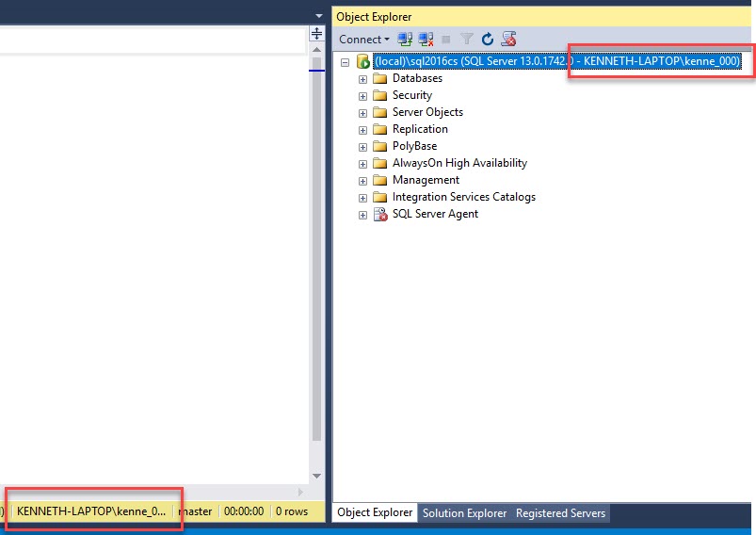
Task: Select the Object Explorer bottom tab
Action: (375, 513)
